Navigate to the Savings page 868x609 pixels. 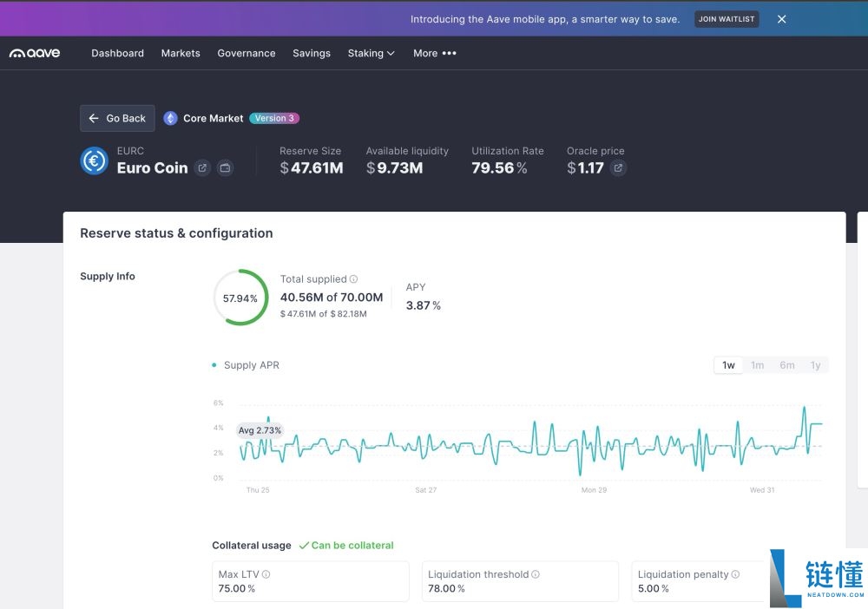[312, 53]
